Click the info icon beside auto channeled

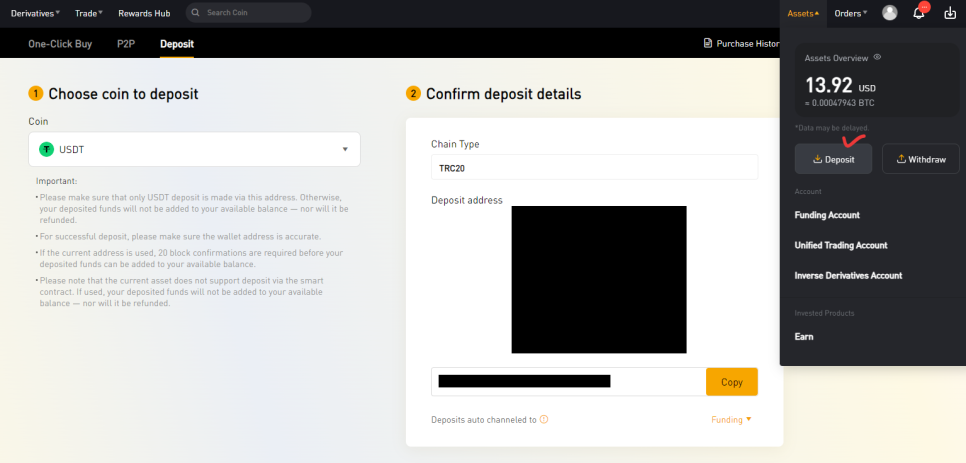tap(544, 419)
